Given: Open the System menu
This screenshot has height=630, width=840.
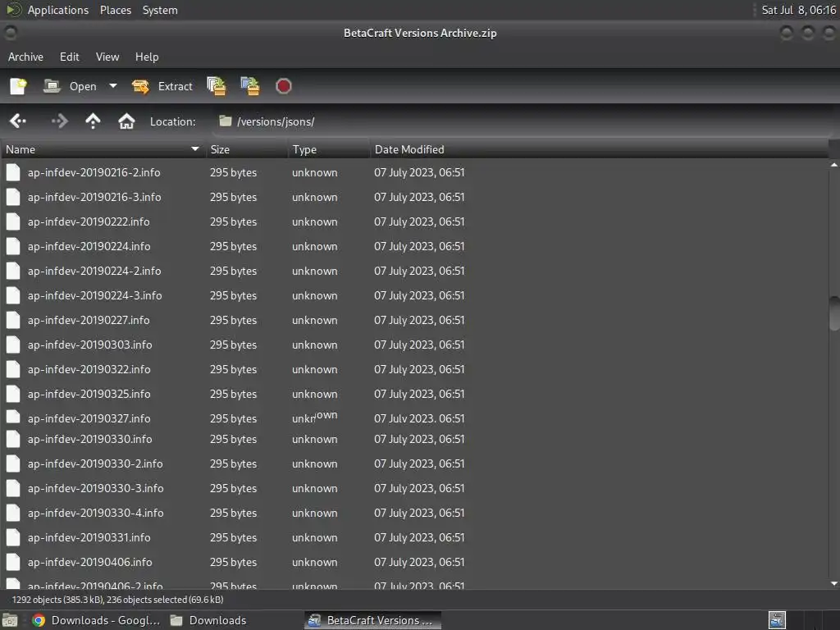Looking at the screenshot, I should (160, 10).
